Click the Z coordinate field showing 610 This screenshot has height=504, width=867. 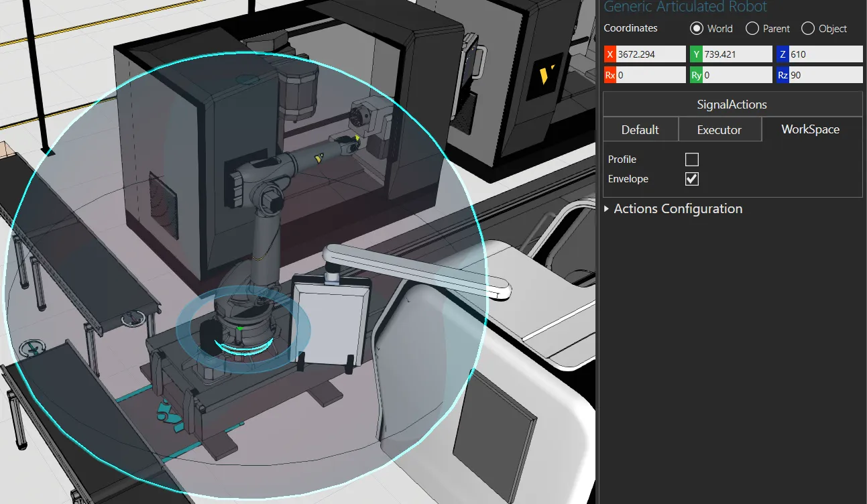click(825, 54)
